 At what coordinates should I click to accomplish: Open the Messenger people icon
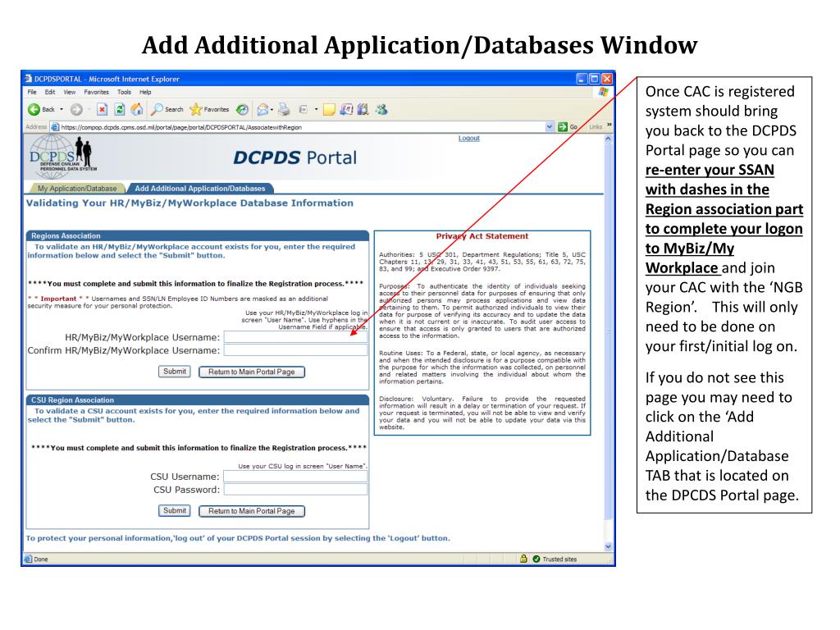[381, 109]
